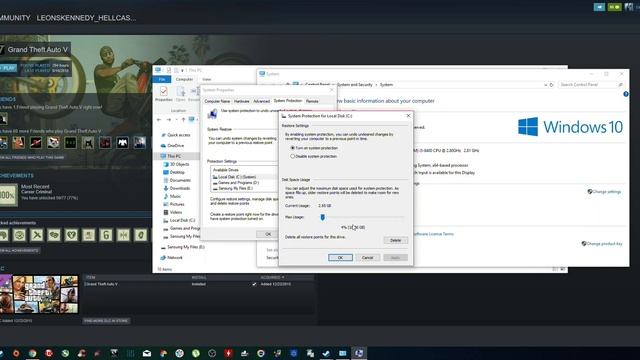
Task: Open recent locations dropdown in File Explorer
Action: 176,120
